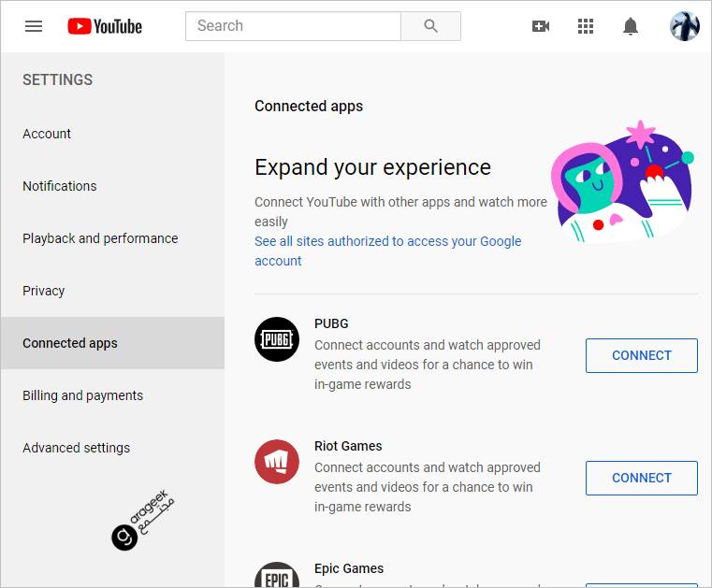Viewport: 712px width, 588px height.
Task: Click the PUBG description text
Action: coord(428,365)
